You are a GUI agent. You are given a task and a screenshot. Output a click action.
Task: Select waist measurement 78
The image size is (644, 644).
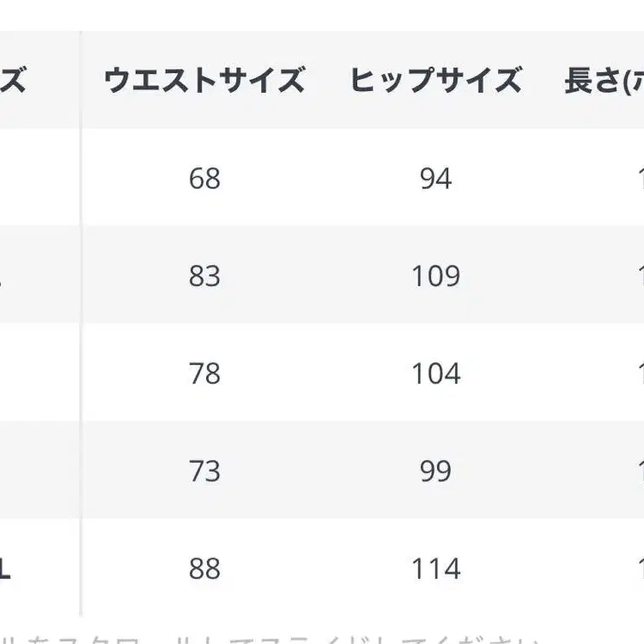tap(204, 374)
